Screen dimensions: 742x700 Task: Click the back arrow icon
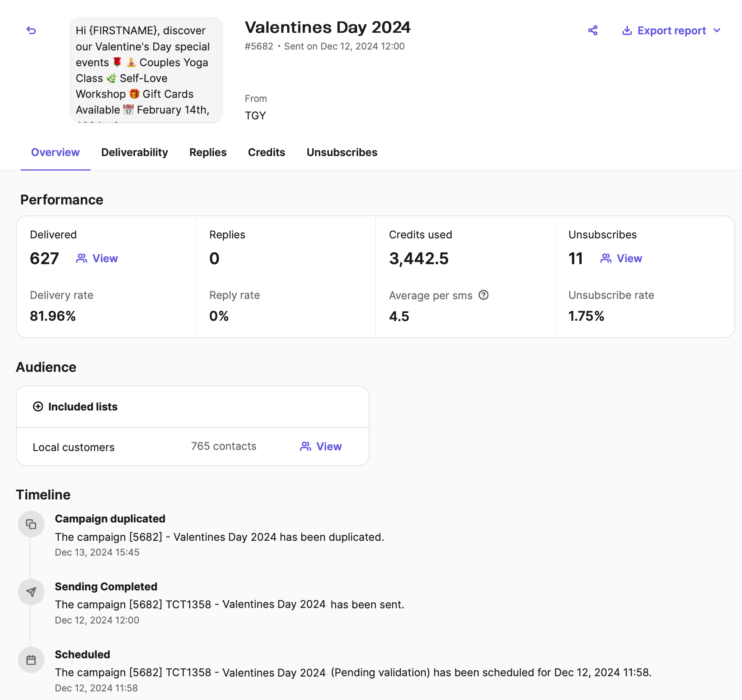31,30
